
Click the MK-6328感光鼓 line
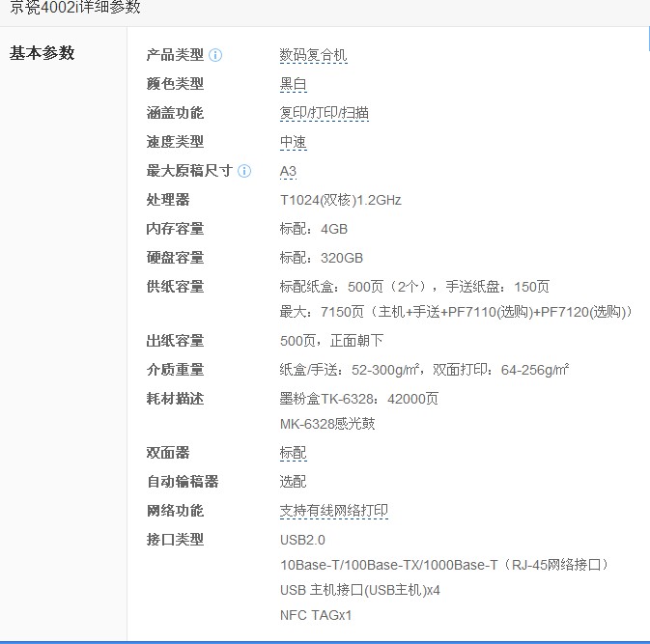pyautogui.click(x=327, y=424)
